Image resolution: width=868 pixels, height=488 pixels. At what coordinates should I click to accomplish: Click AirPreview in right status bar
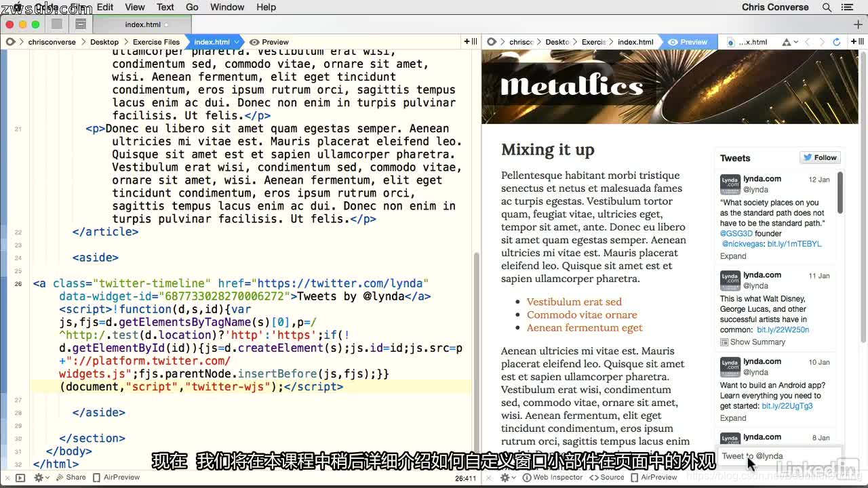[x=654, y=477]
